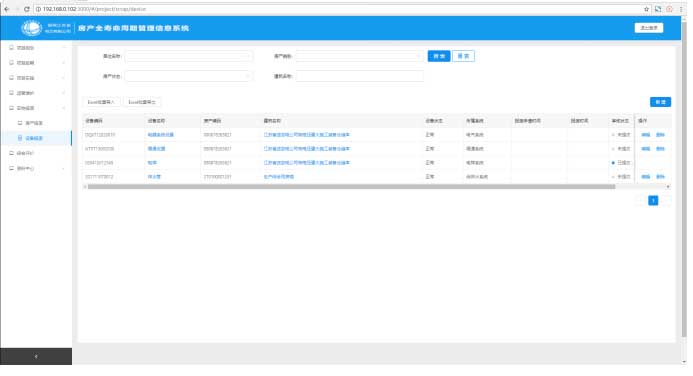This screenshot has width=693, height=376.
Task: Click the text input field in the second filter row right
Action: 360,76
